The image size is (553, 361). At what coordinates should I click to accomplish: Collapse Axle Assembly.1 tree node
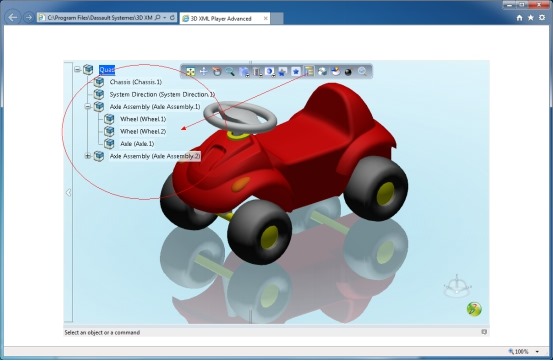(x=88, y=106)
